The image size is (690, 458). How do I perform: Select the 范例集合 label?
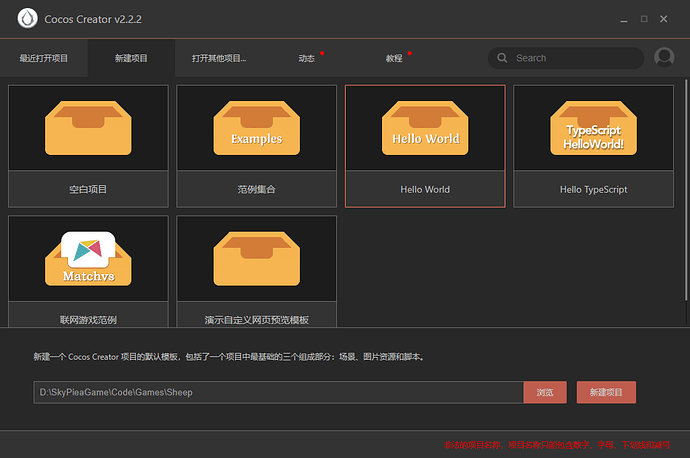(257, 189)
